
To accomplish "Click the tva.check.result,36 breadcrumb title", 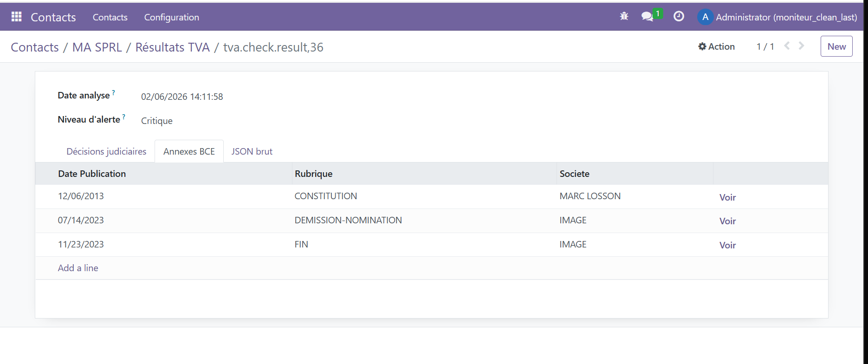I will pyautogui.click(x=273, y=47).
